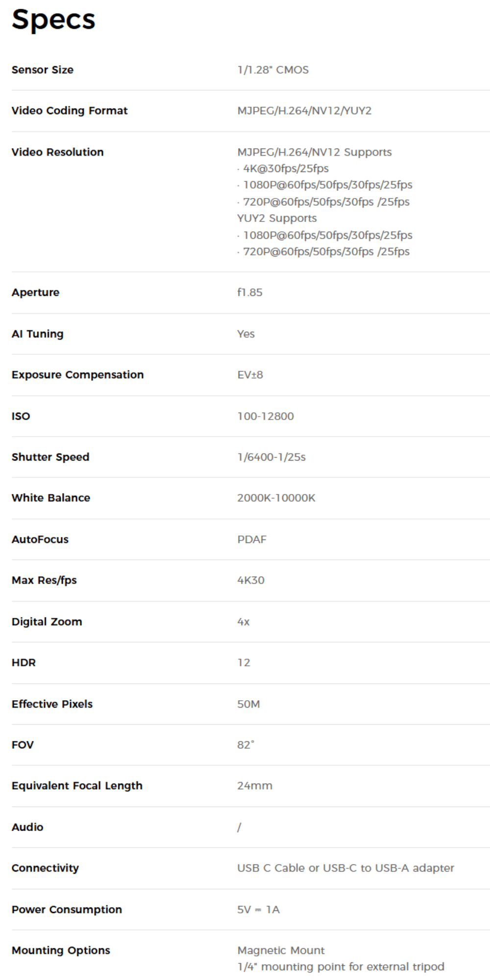Click the AI Tuning label
Image resolution: width=490 pixels, height=980 pixels.
tap(38, 334)
